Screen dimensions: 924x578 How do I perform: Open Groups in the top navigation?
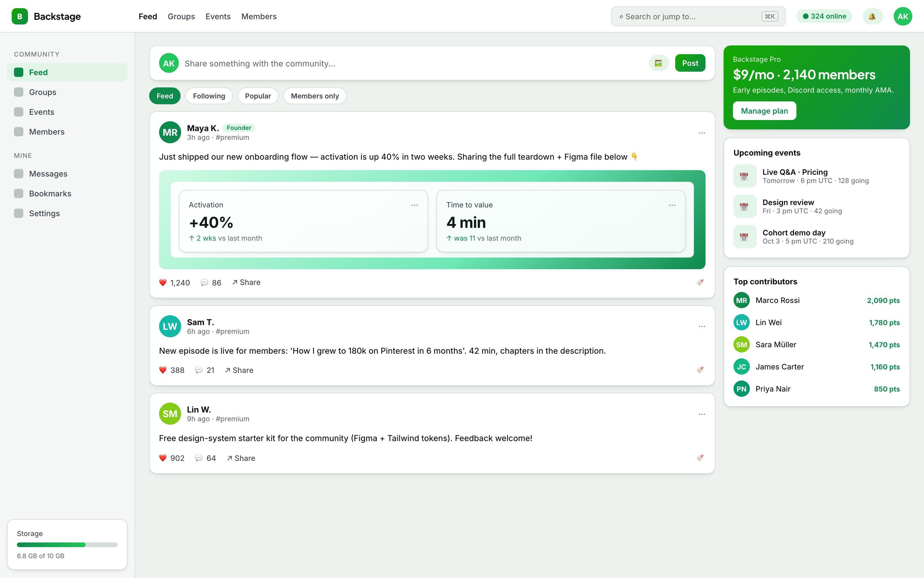click(x=181, y=16)
